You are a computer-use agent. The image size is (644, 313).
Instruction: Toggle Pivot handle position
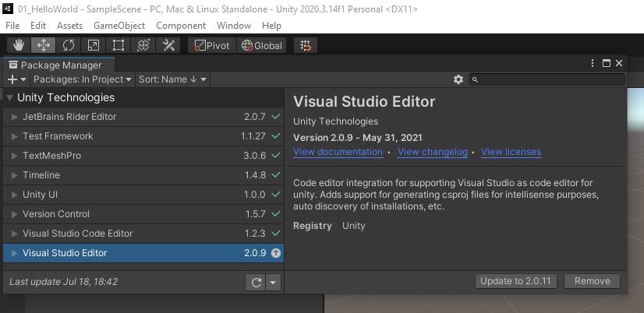click(212, 45)
